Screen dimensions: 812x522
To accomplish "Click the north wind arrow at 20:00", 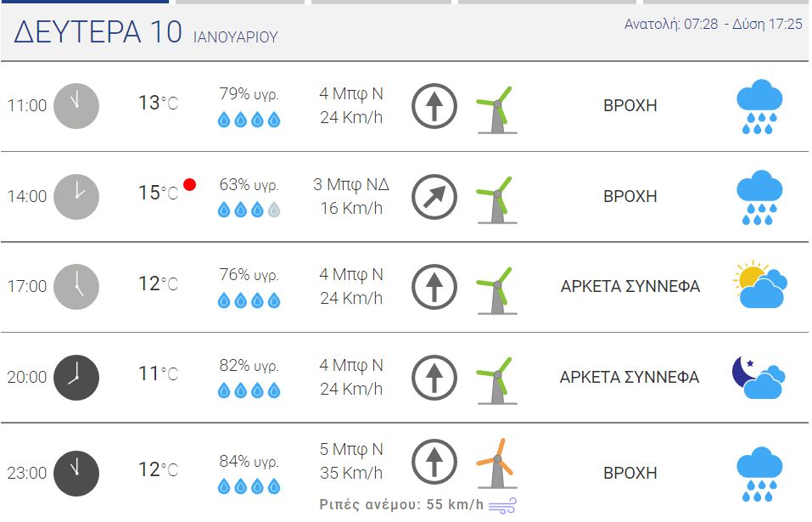I will 434,378.
